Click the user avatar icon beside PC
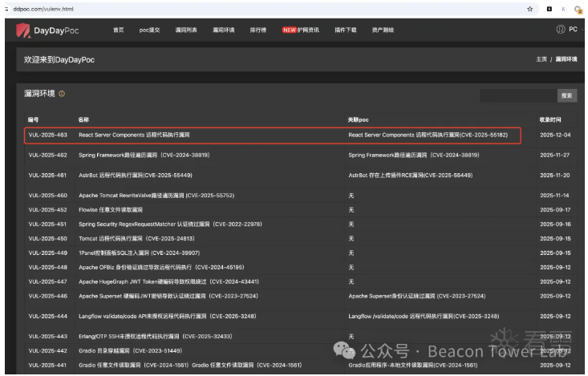 (x=561, y=29)
